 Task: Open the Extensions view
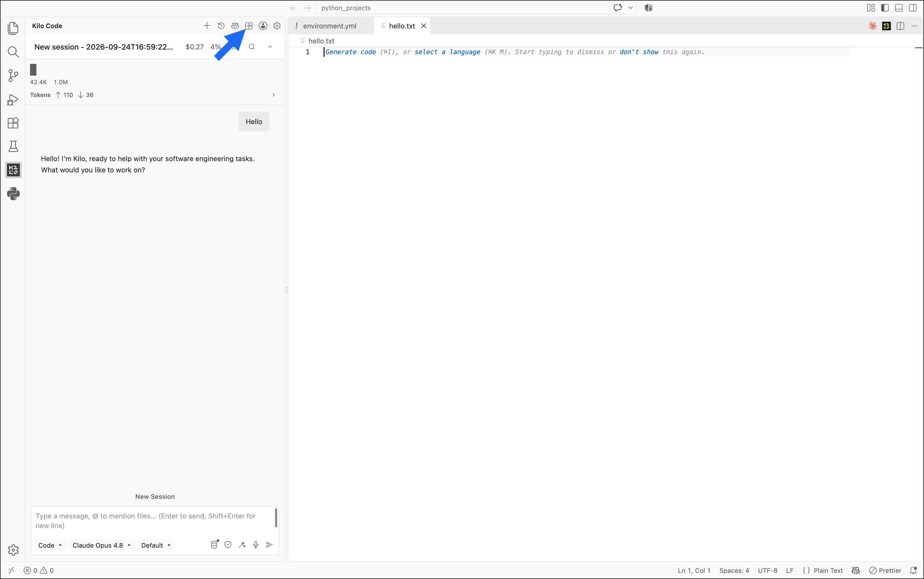(x=13, y=123)
